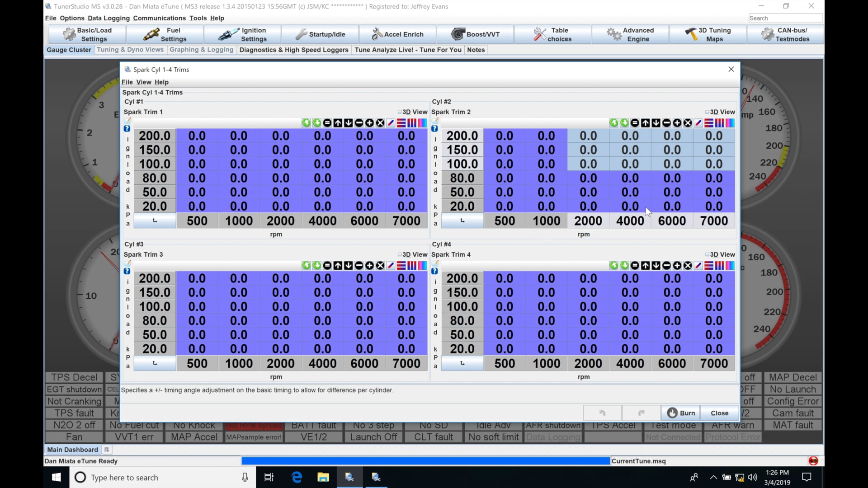Click the set-value equals icon above Spark Trim 1
This screenshot has width=868, height=488.
(327, 122)
